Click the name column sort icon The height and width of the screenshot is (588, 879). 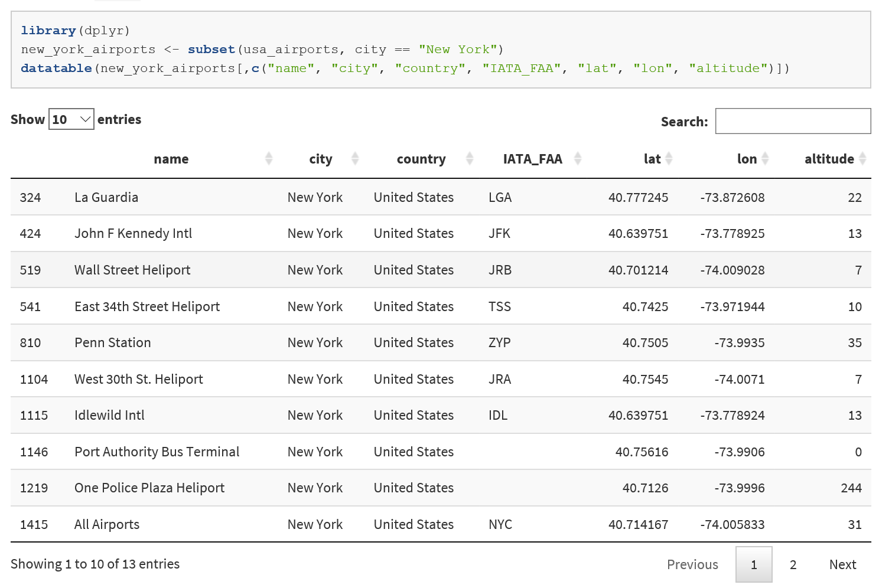pos(269,159)
